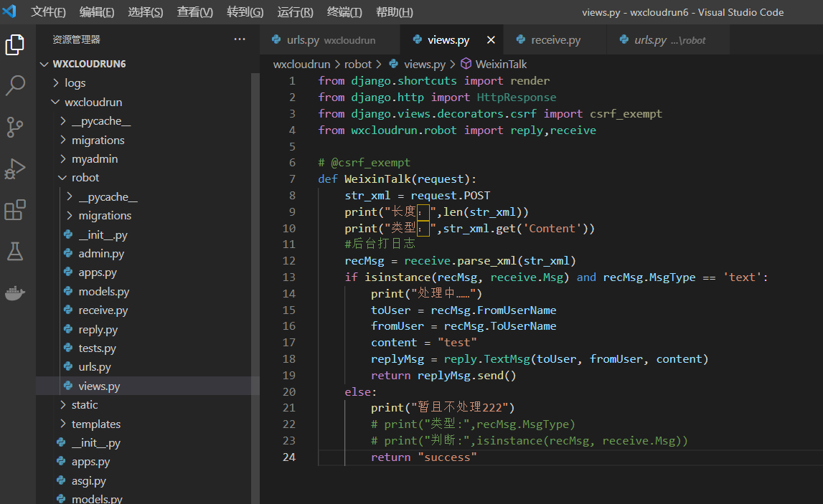Image resolution: width=823 pixels, height=504 pixels.
Task: Open the 编辑(E) menu
Action: 97,12
